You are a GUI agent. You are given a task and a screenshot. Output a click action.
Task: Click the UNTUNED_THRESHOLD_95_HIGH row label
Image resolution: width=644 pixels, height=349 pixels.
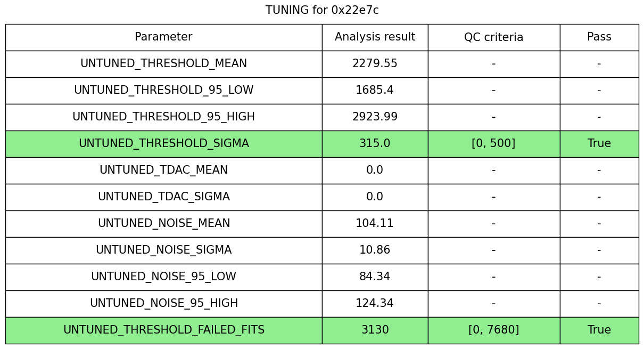pyautogui.click(x=163, y=117)
